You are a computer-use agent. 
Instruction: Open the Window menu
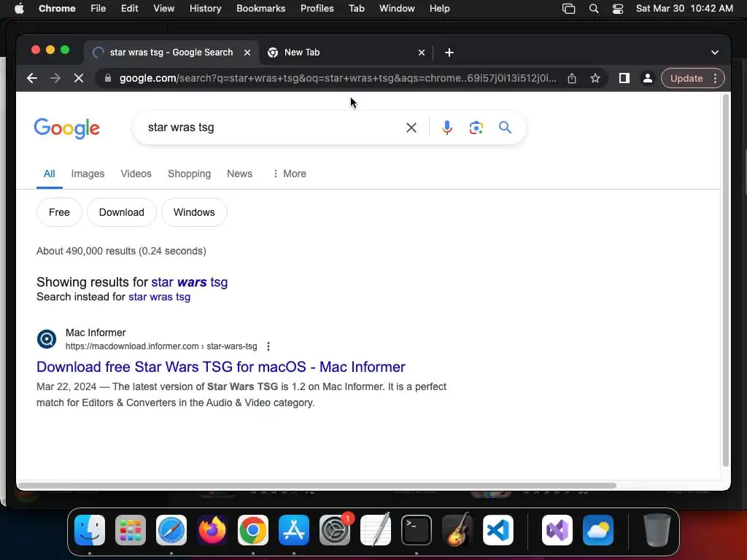(397, 9)
